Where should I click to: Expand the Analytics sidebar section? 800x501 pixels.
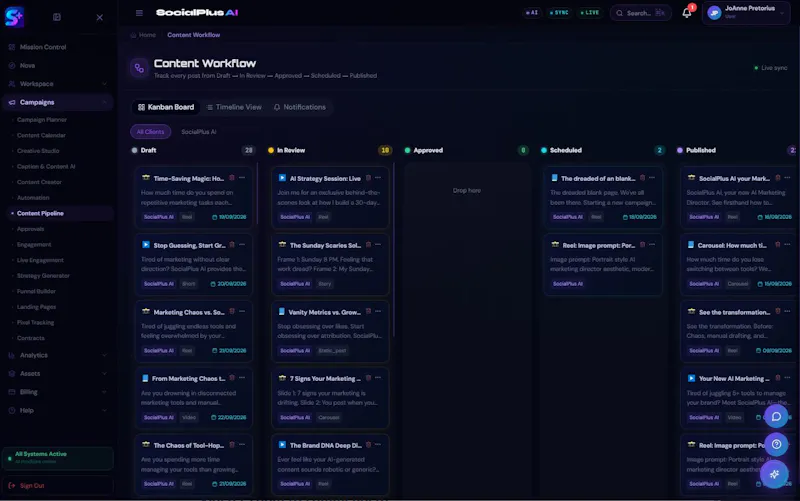[x=57, y=355]
